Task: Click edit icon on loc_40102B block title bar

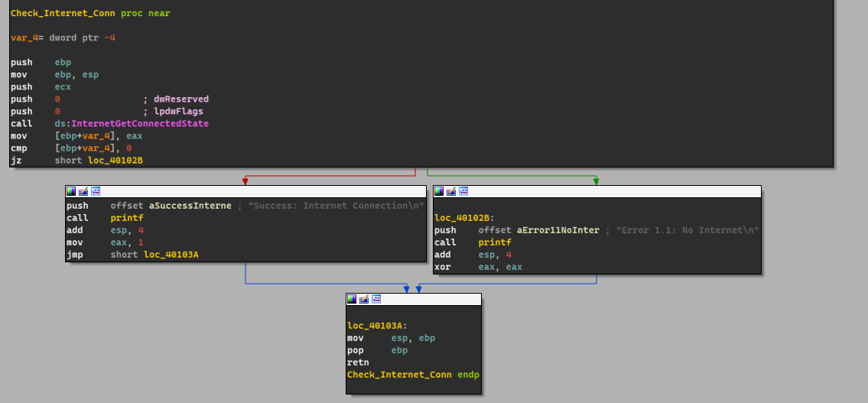Action: 451,191
